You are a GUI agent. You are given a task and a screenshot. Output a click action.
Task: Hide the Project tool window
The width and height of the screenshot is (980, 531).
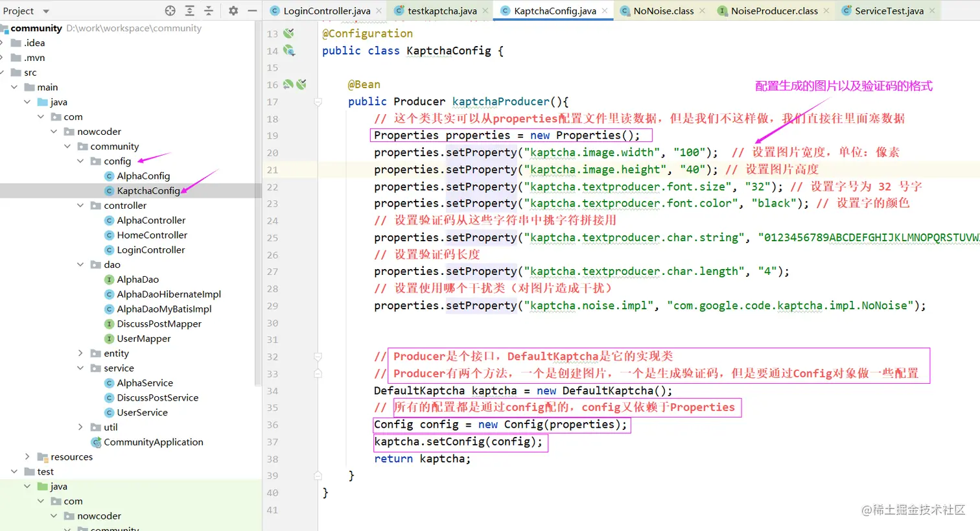[x=252, y=10]
